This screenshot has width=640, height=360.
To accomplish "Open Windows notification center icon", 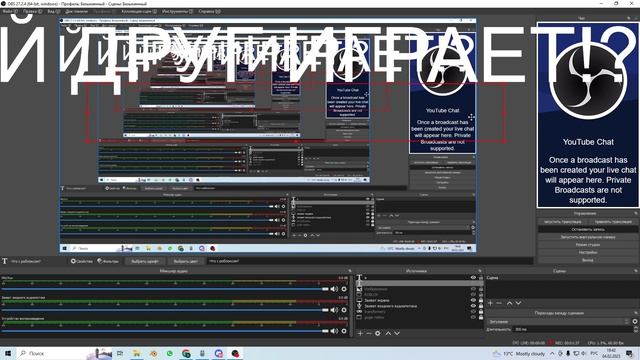I will click(x=629, y=353).
